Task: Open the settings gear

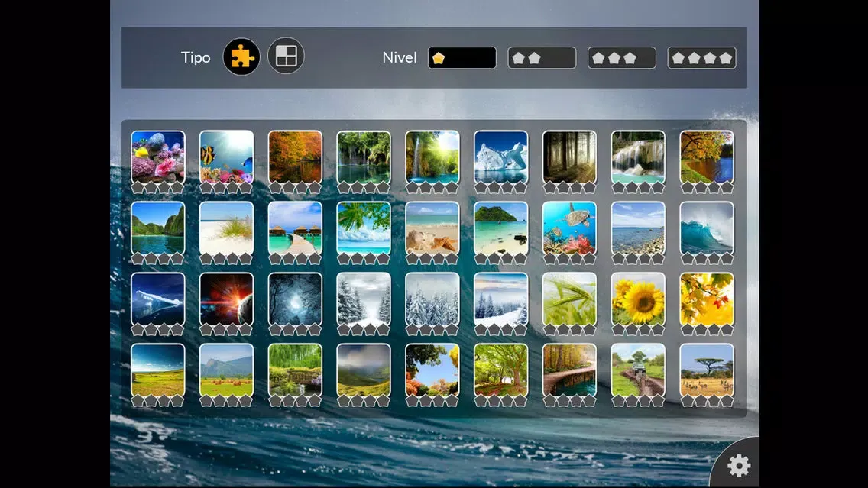Action: pos(738,466)
